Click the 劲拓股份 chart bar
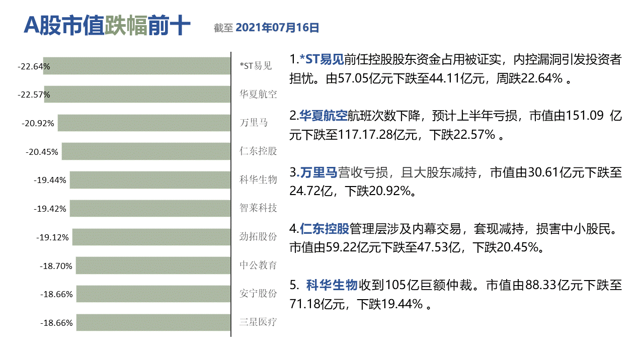Viewport: 644px width, 362px height. point(151,237)
